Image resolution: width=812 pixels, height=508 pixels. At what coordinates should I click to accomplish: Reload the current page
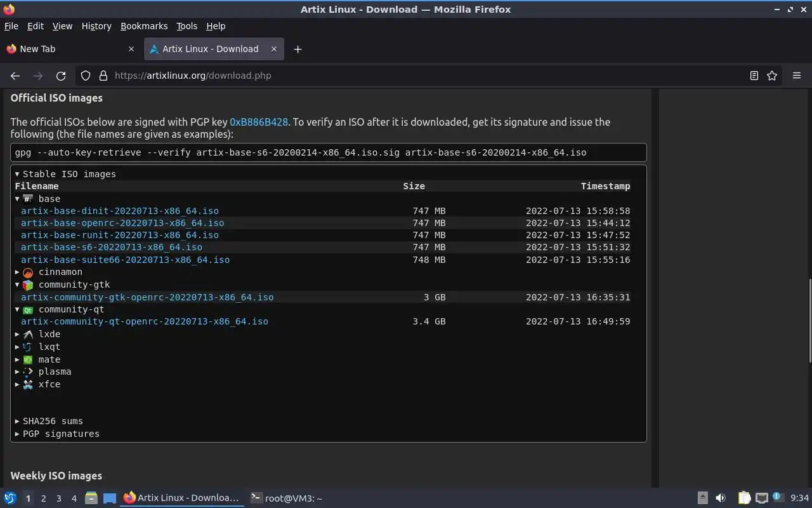tap(61, 76)
